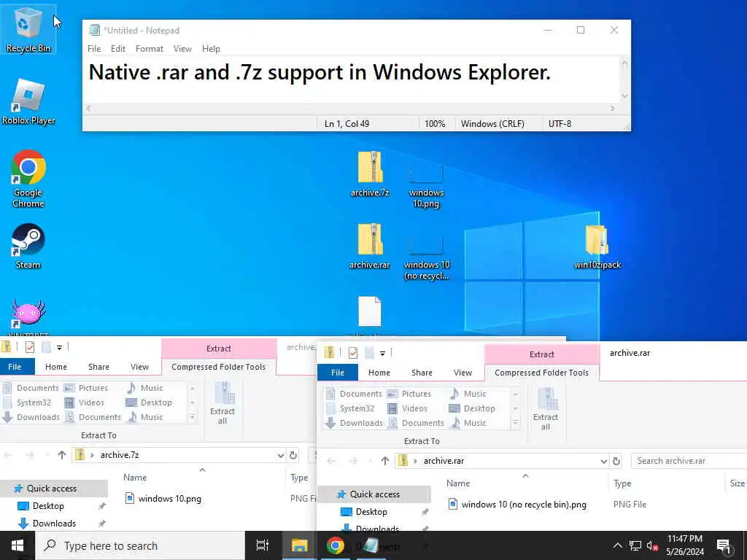747x560 pixels.
Task: Open the Recycle Bin desktop icon
Action: [x=28, y=29]
